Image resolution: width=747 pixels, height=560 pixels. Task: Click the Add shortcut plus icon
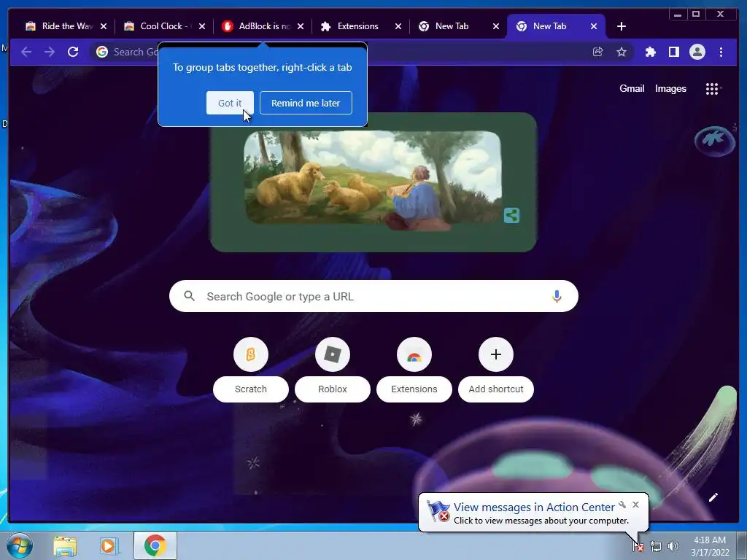496,354
